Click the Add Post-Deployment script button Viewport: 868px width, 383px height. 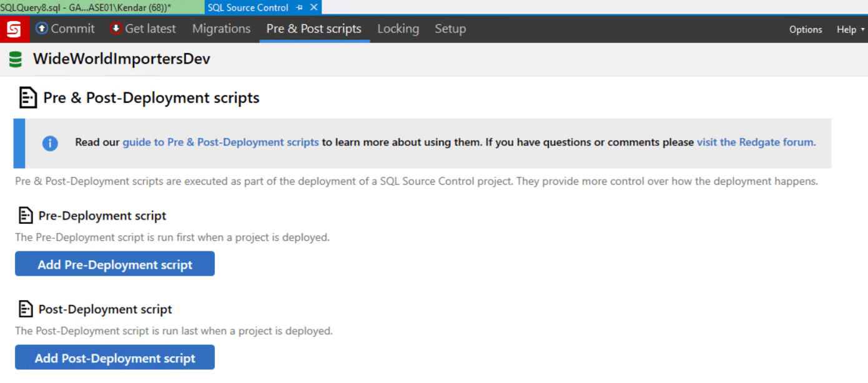[114, 357]
